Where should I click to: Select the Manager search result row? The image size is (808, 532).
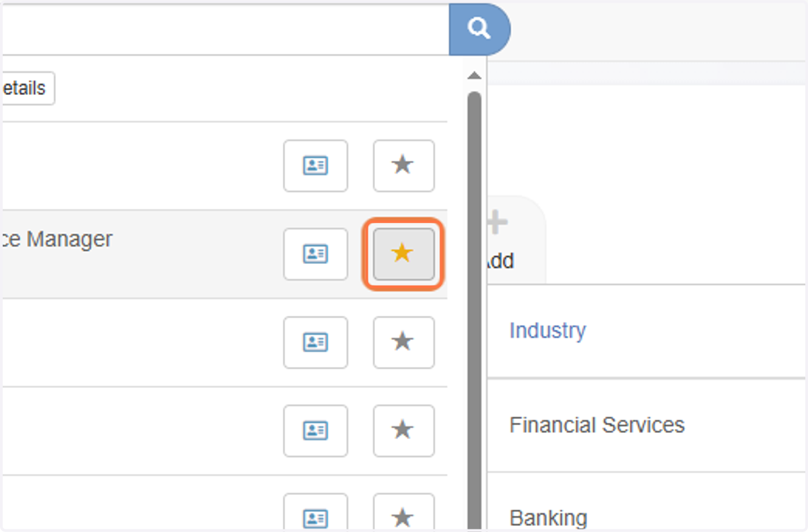[x=224, y=254]
